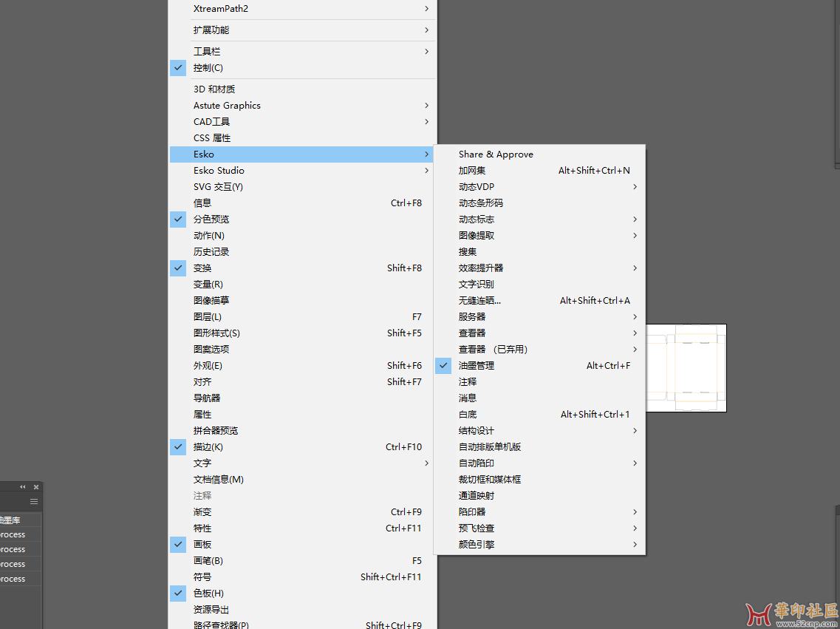Open the 导航器 panel
The image size is (840, 629).
[303, 398]
